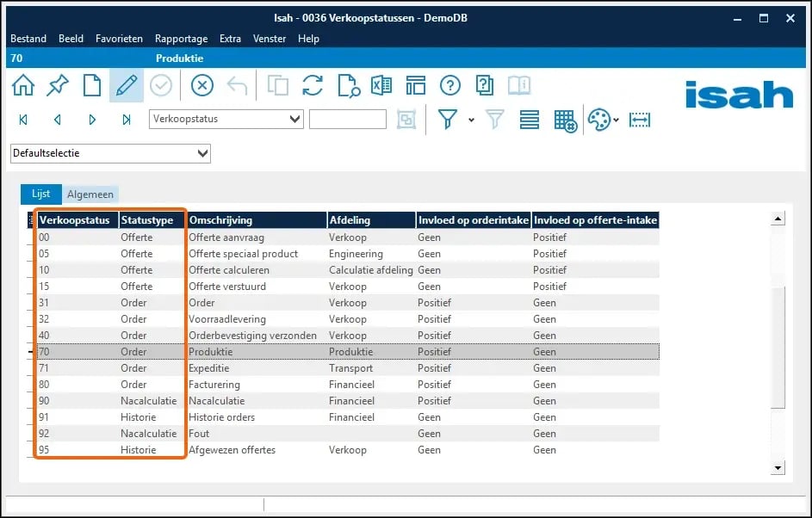
Task: Open the grid column settings icon
Action: 565,120
